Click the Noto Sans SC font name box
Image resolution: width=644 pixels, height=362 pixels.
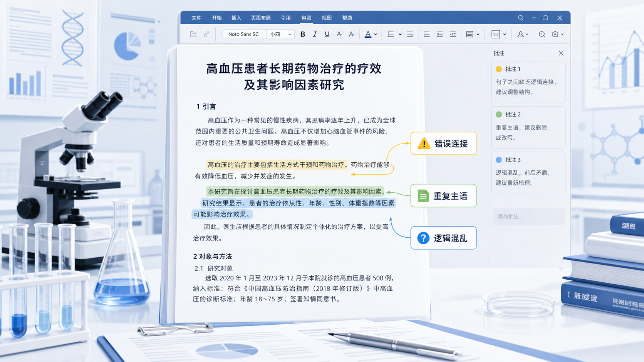point(245,34)
